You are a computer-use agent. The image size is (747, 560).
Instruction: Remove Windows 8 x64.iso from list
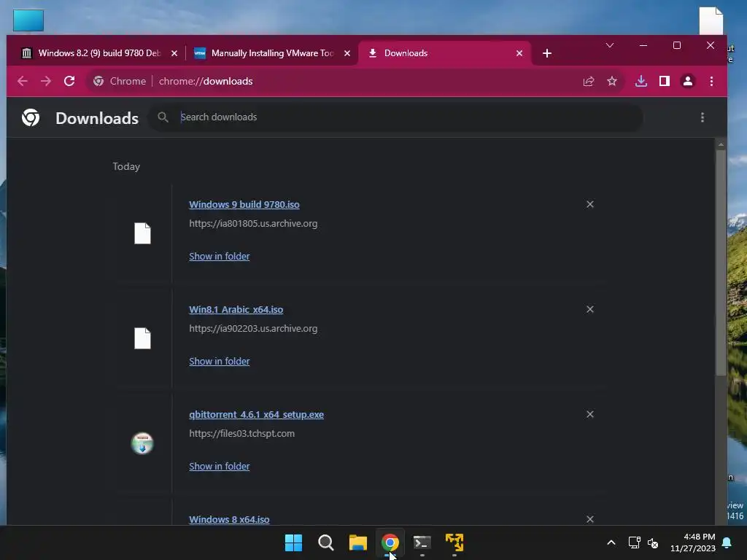click(x=589, y=519)
